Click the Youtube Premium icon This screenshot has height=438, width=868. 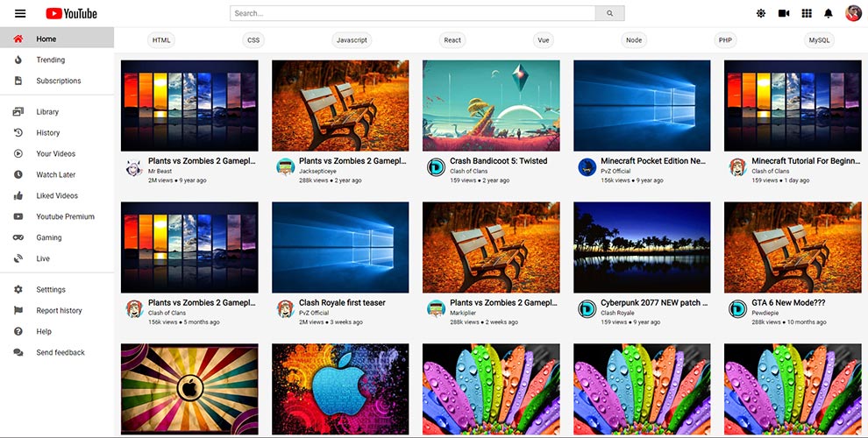(x=18, y=216)
